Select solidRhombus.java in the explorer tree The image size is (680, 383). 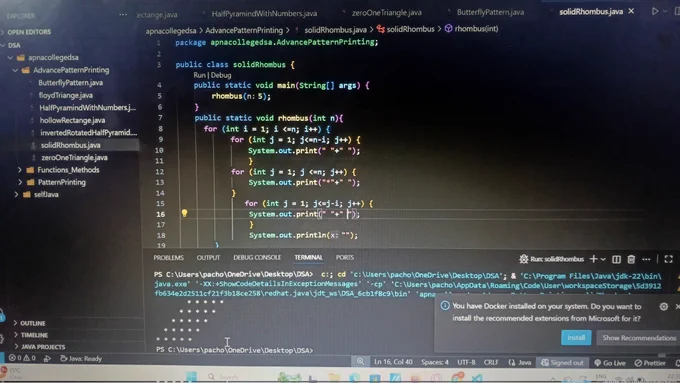point(70,145)
